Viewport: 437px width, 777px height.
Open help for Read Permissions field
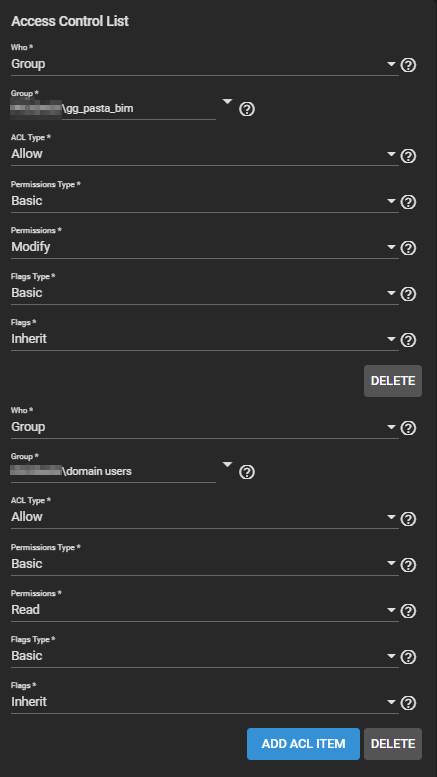point(408,611)
